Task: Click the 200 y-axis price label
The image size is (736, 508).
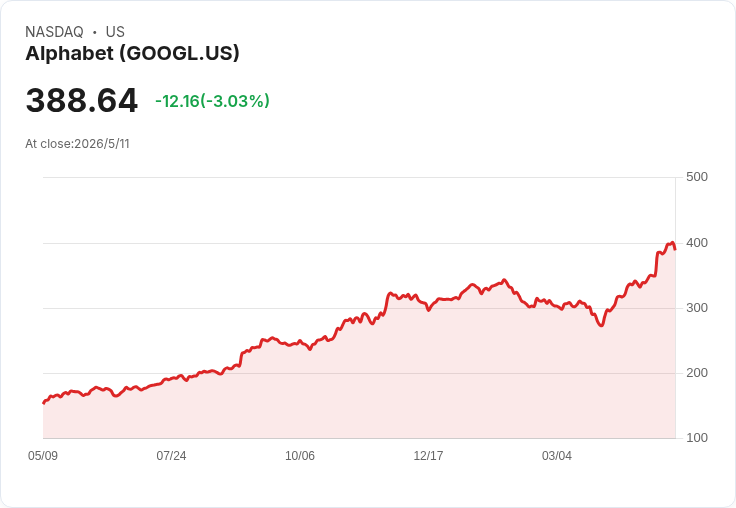Action: click(x=697, y=373)
